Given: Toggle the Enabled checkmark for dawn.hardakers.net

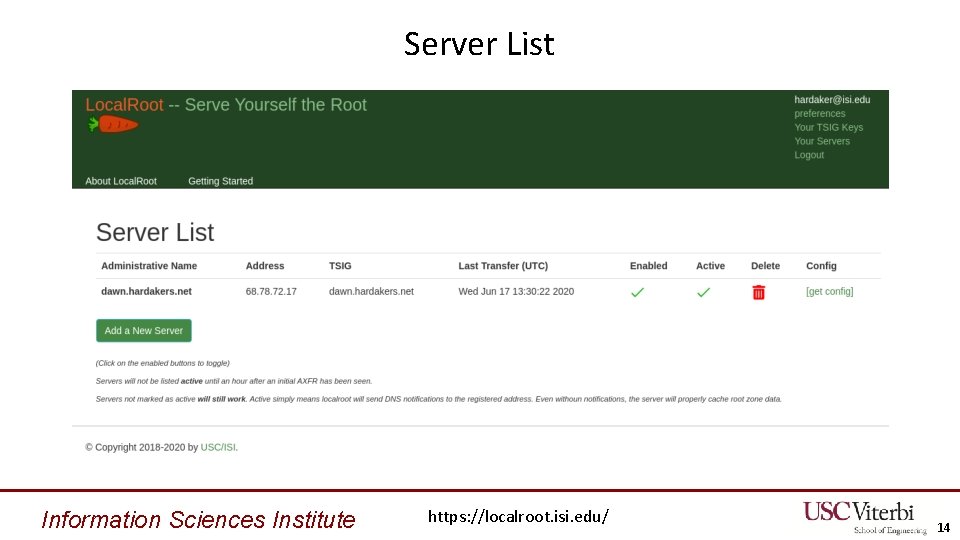Looking at the screenshot, I should (x=637, y=293).
